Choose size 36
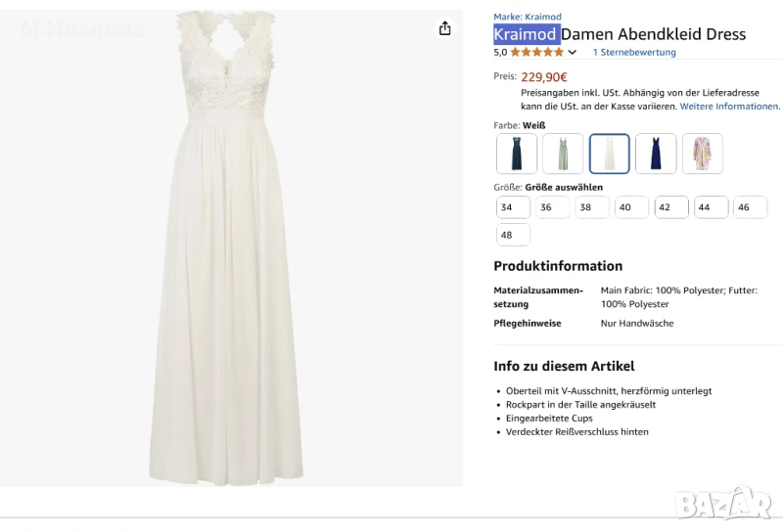 click(x=552, y=207)
